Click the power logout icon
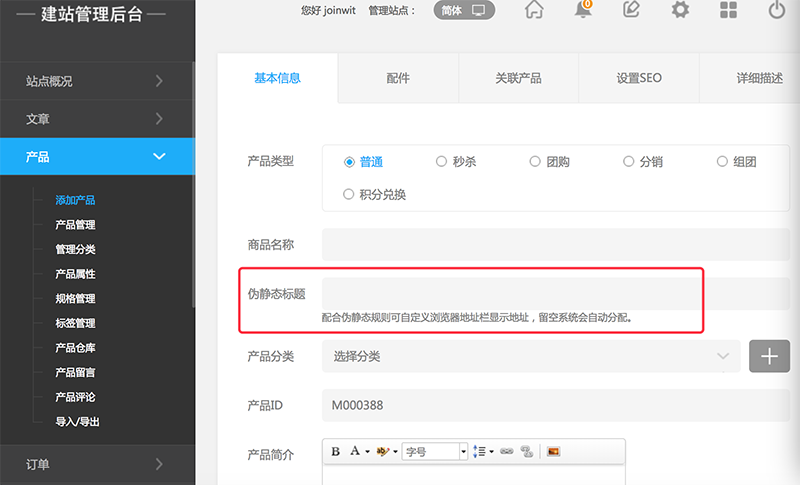The image size is (800, 485). (777, 11)
